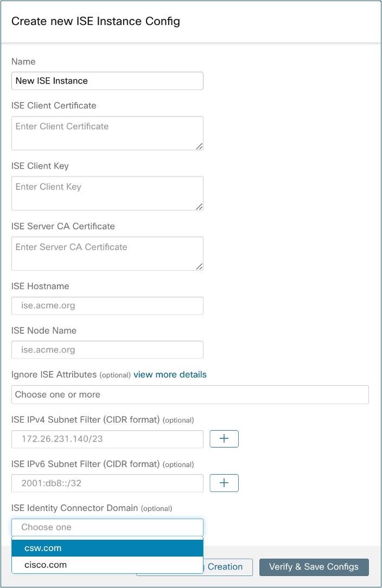Screen dimensions: 382x588
Task: Choose cisco.com from the domain list
Action: [107, 565]
